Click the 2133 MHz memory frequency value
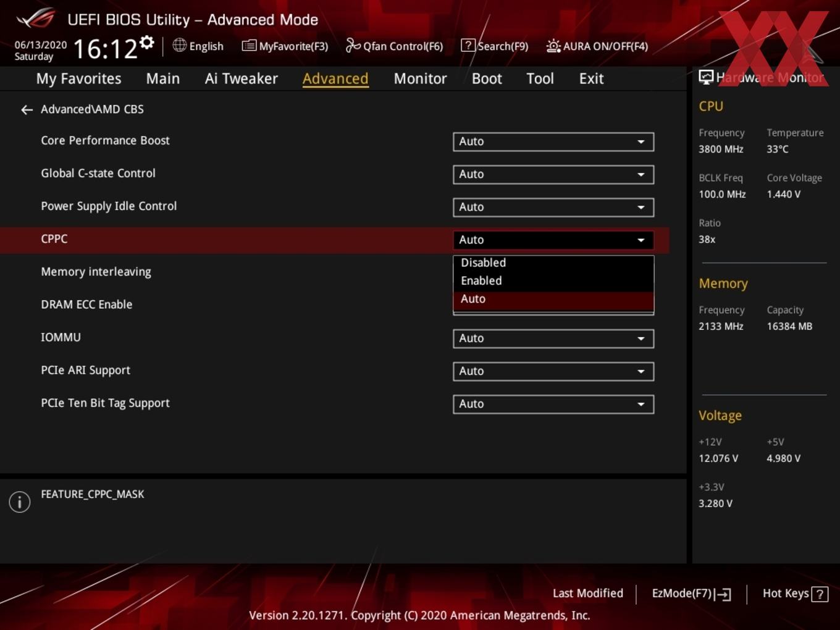This screenshot has width=840, height=630. tap(721, 326)
